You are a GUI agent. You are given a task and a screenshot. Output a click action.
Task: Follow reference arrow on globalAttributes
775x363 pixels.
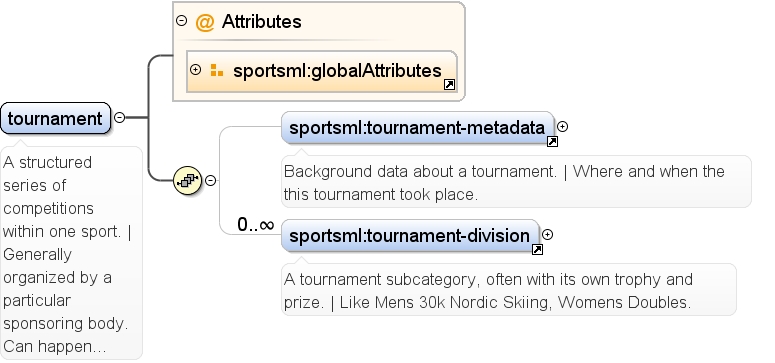coord(449,85)
